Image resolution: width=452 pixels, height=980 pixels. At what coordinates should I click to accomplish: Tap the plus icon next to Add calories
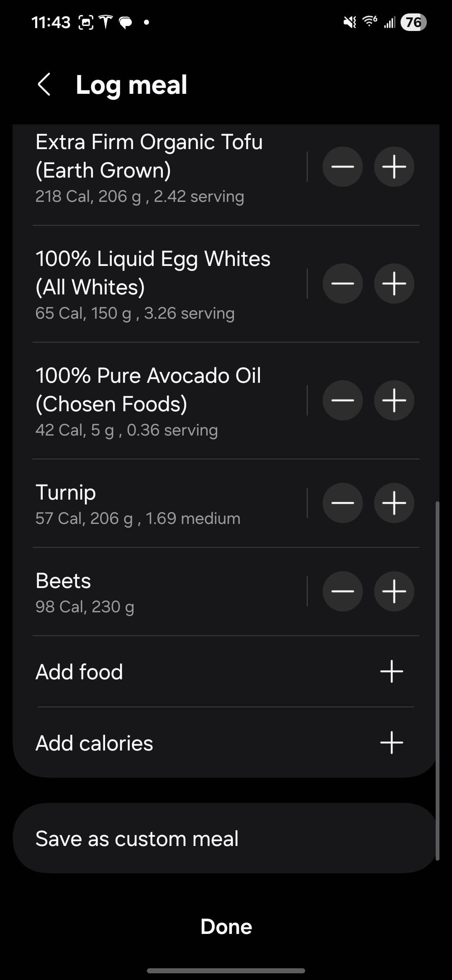tap(391, 743)
